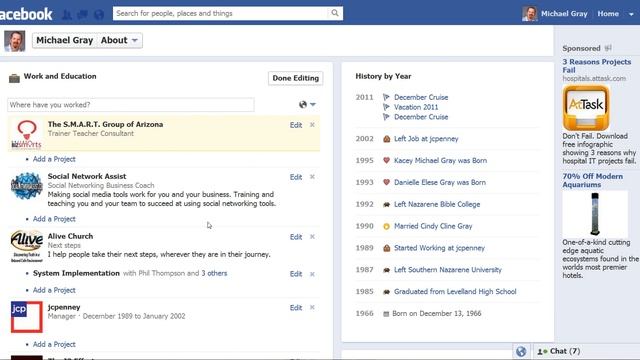
Task: Click work icon beside Left Job at jcpenney
Action: (x=386, y=139)
